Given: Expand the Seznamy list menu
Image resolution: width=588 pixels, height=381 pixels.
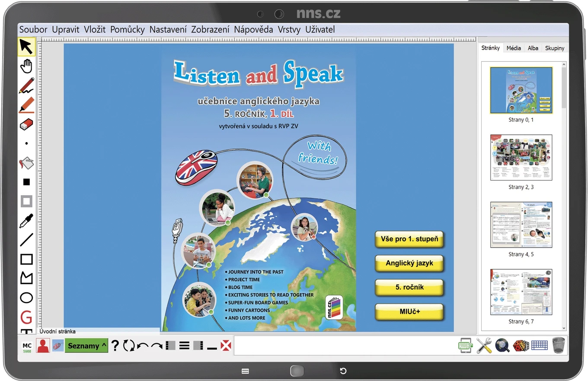Looking at the screenshot, I should 86,346.
